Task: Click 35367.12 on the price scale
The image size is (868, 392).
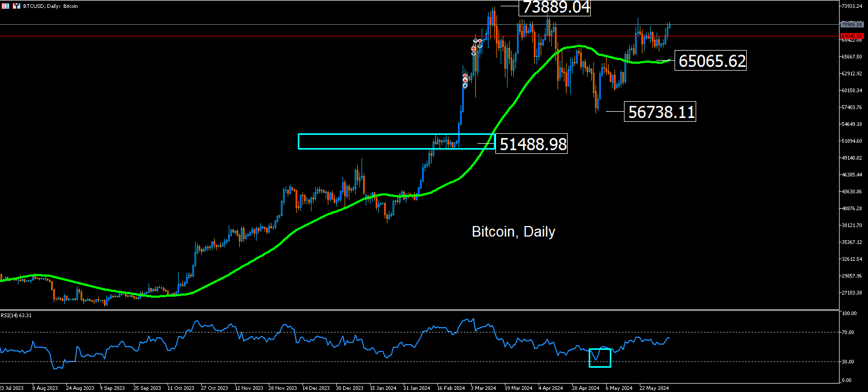Action: tap(852, 242)
